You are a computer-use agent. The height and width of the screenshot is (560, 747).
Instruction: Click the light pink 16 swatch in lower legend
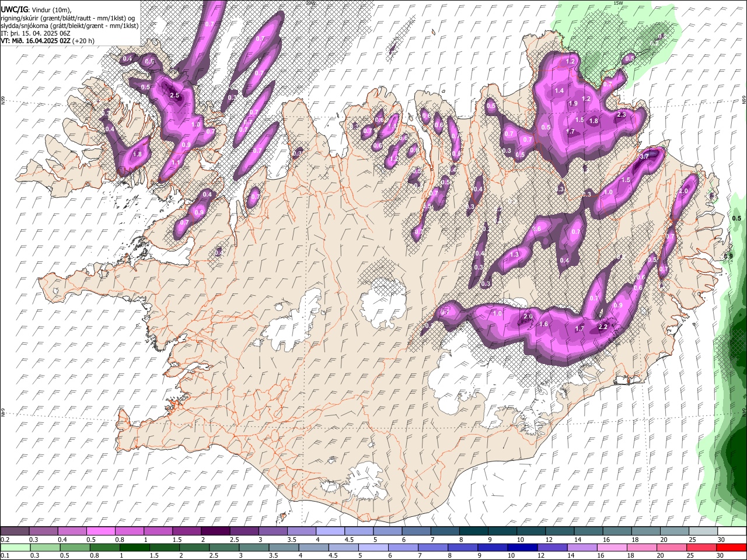(x=612, y=547)
